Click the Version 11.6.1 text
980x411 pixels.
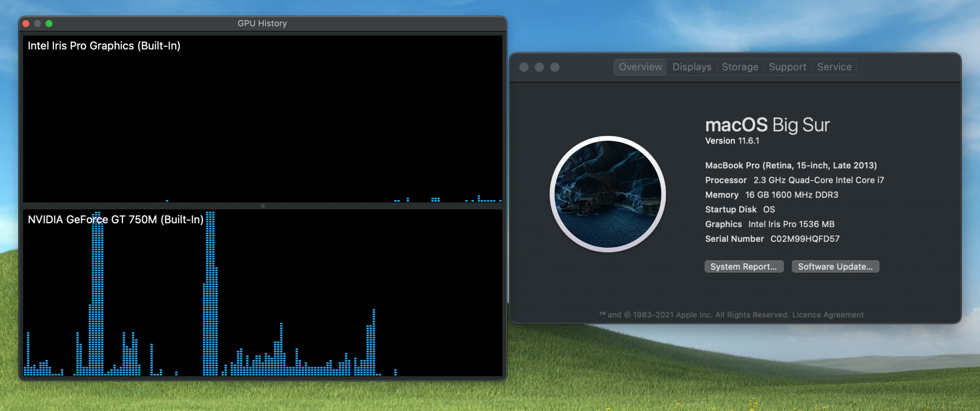(x=732, y=141)
